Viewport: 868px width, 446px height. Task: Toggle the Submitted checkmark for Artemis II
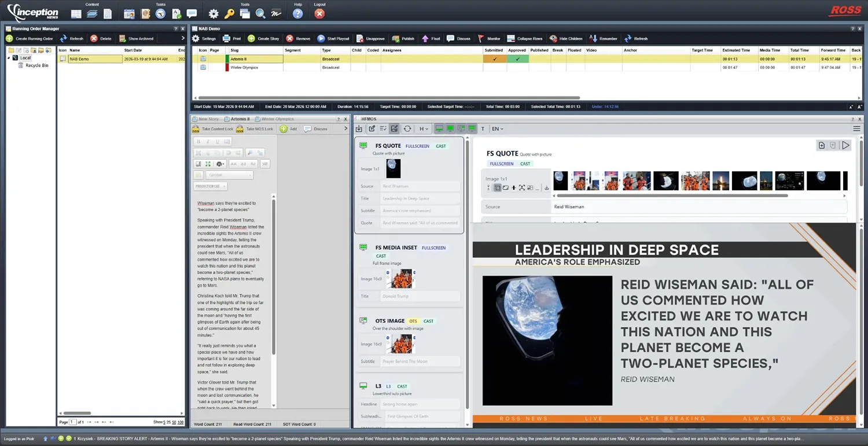pyautogui.click(x=494, y=59)
